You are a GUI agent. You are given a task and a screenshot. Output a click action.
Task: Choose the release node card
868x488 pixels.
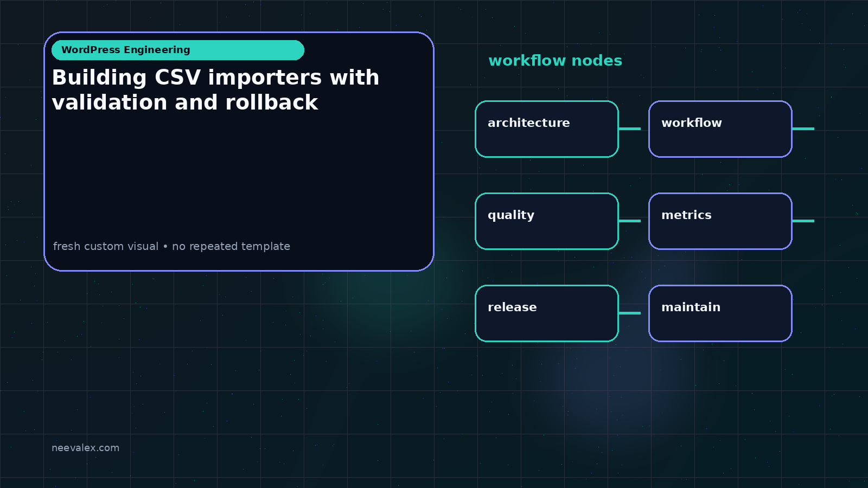click(547, 313)
